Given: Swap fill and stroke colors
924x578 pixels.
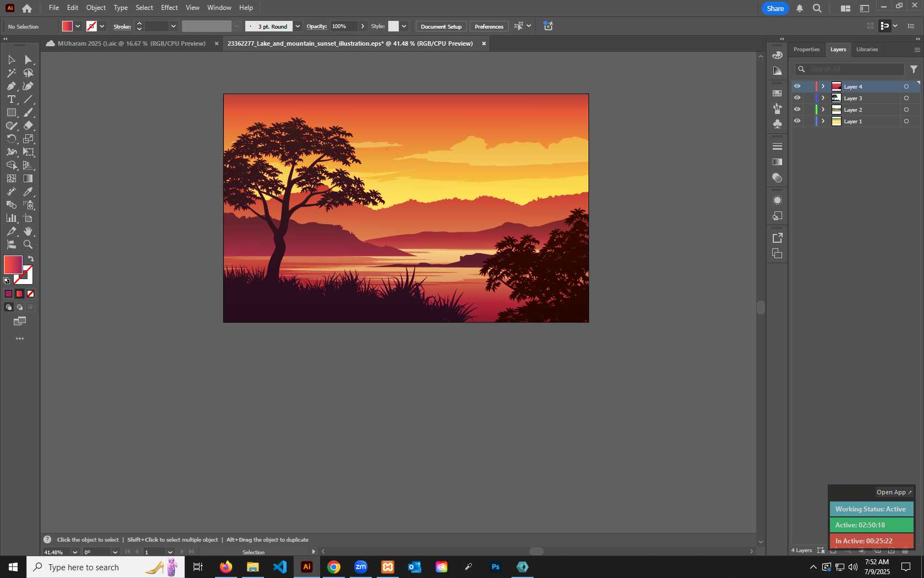Looking at the screenshot, I should (31, 259).
